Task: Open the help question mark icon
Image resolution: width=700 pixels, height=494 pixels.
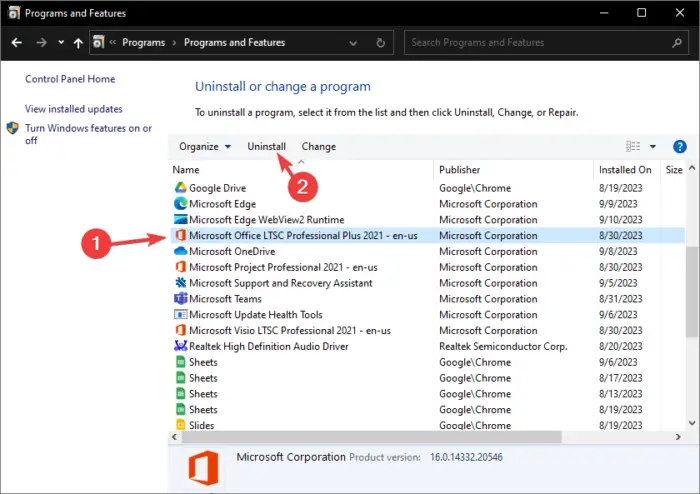Action: (680, 146)
